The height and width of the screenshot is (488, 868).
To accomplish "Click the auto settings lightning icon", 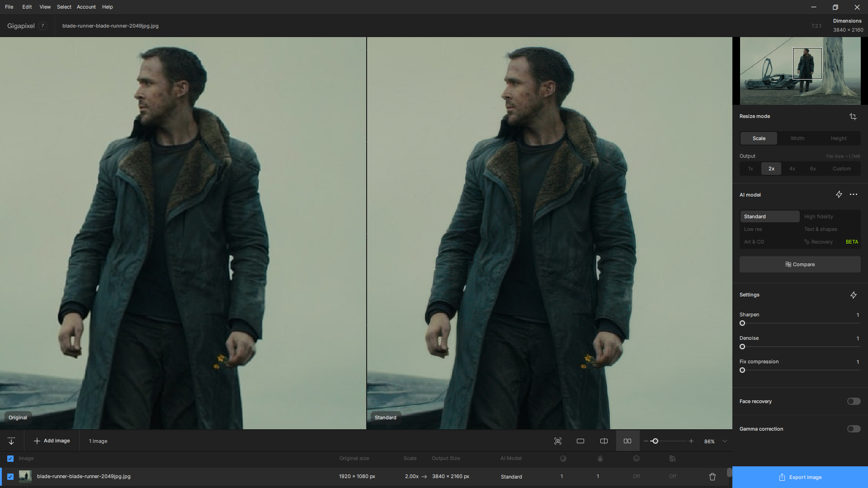I will 853,295.
